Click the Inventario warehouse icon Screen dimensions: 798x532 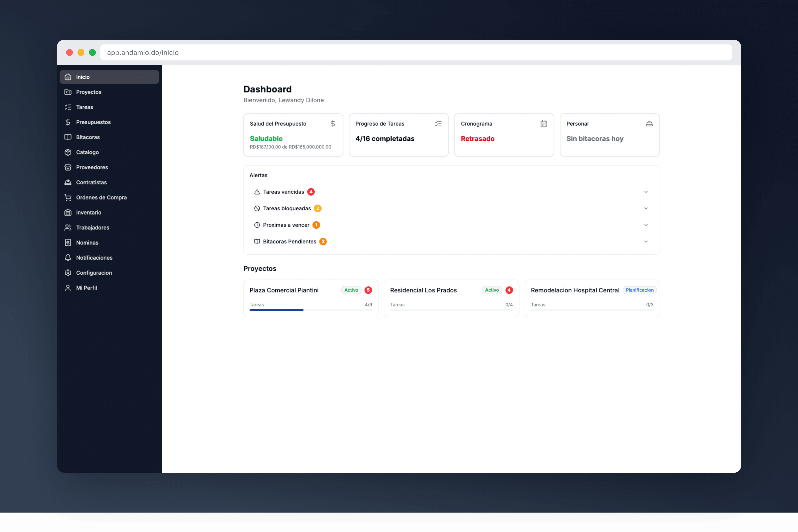68,212
